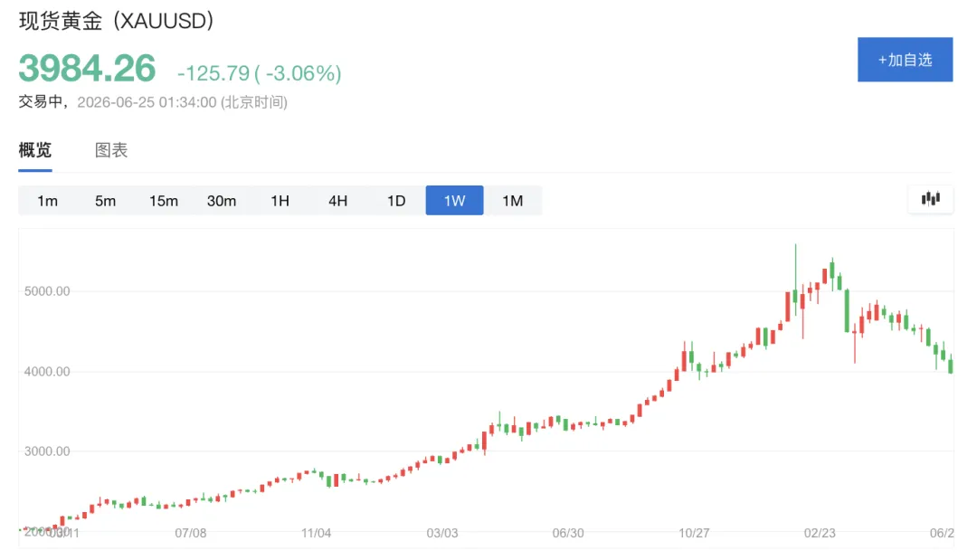This screenshot has width=977, height=560.
Task: Set chart to 1D daily candles
Action: click(396, 201)
